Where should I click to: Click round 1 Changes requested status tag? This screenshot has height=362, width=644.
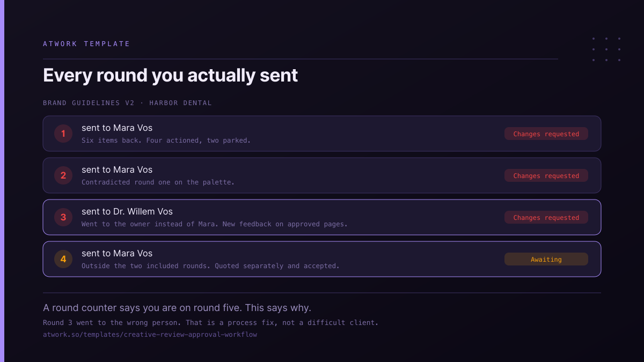pyautogui.click(x=546, y=134)
